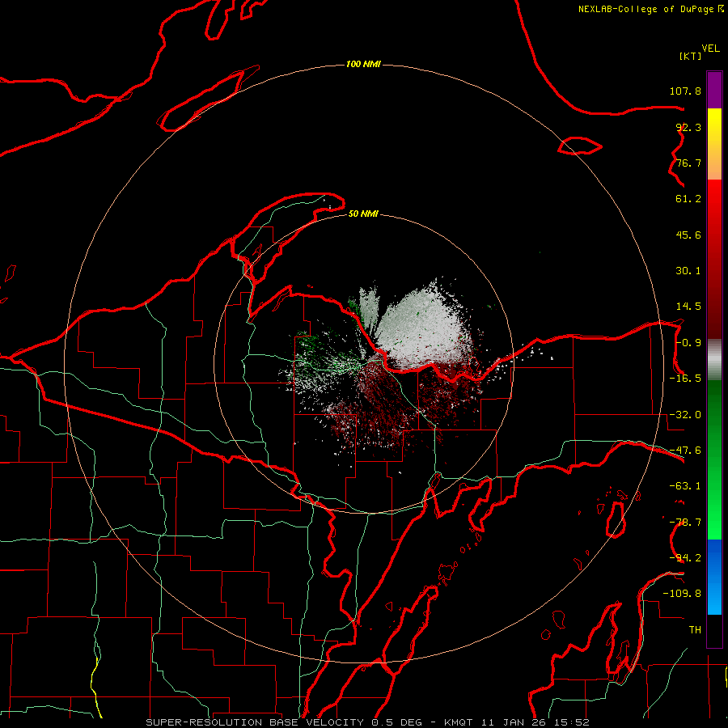Click the 61.2 velocity scale value

coord(688,199)
